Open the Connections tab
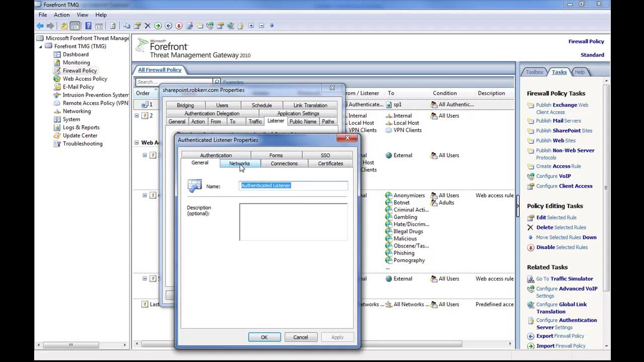This screenshot has width=644, height=362. (284, 163)
